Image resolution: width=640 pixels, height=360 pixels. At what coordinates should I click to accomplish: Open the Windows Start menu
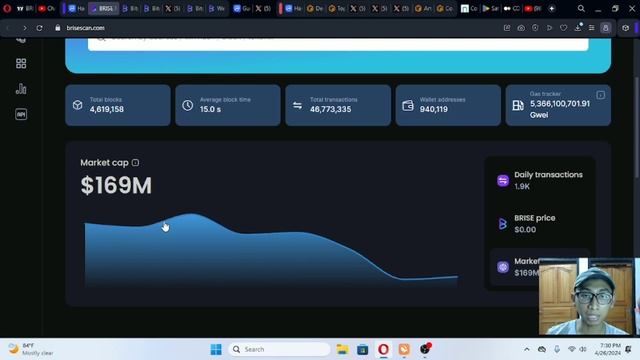216,349
